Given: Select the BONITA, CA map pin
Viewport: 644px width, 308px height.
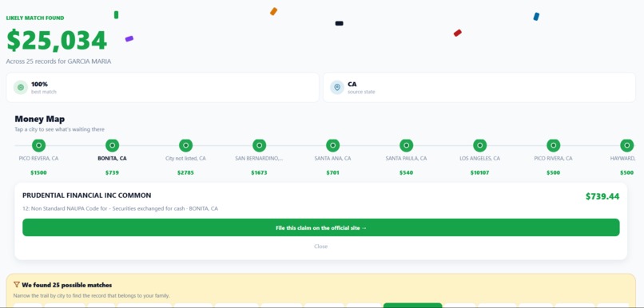Looking at the screenshot, I should click(112, 145).
